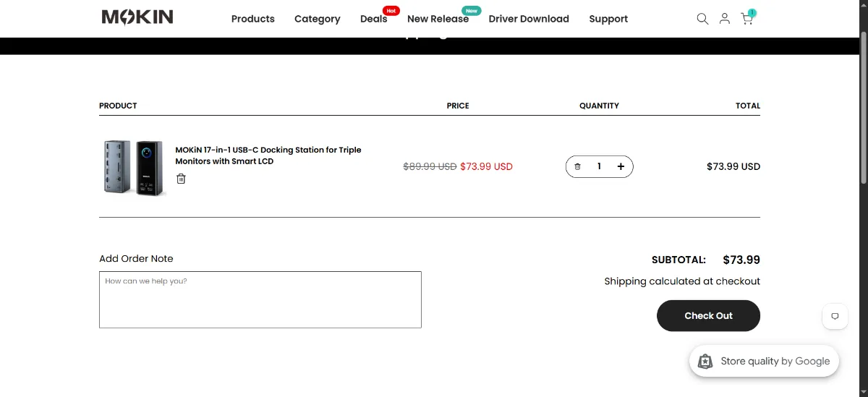The image size is (868, 397).
Task: Click the 'Add Order Note' label
Action: (136, 259)
